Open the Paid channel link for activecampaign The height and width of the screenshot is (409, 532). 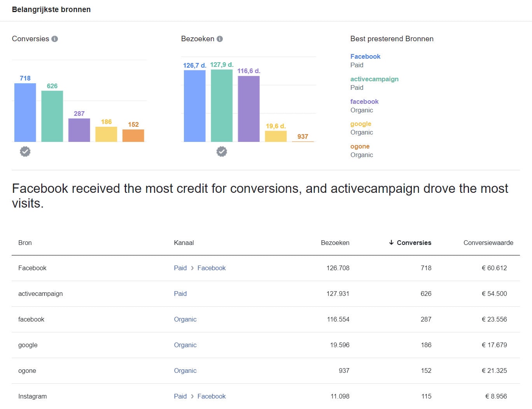coord(180,294)
